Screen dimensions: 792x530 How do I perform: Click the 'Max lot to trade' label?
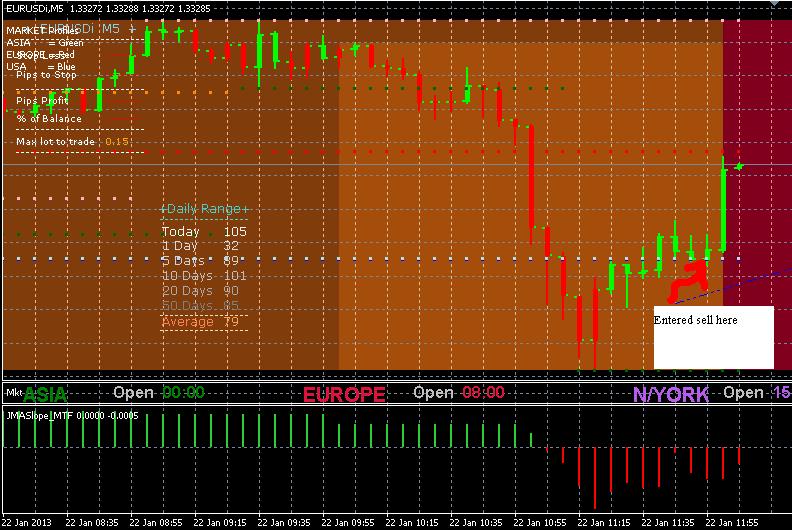point(56,141)
